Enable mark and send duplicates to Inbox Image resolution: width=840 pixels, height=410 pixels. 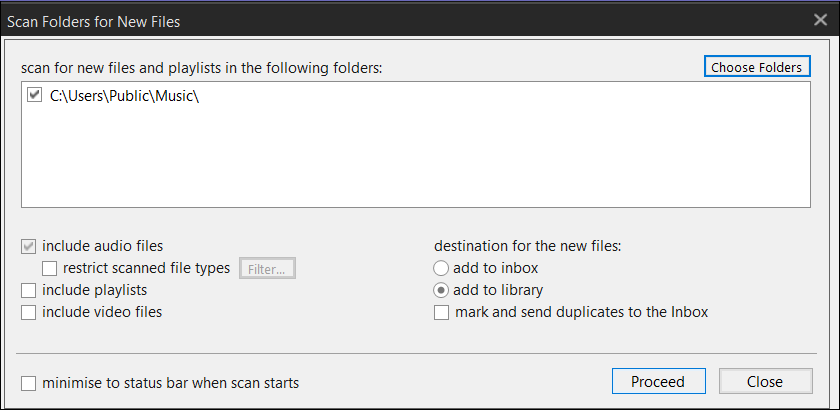(x=441, y=312)
